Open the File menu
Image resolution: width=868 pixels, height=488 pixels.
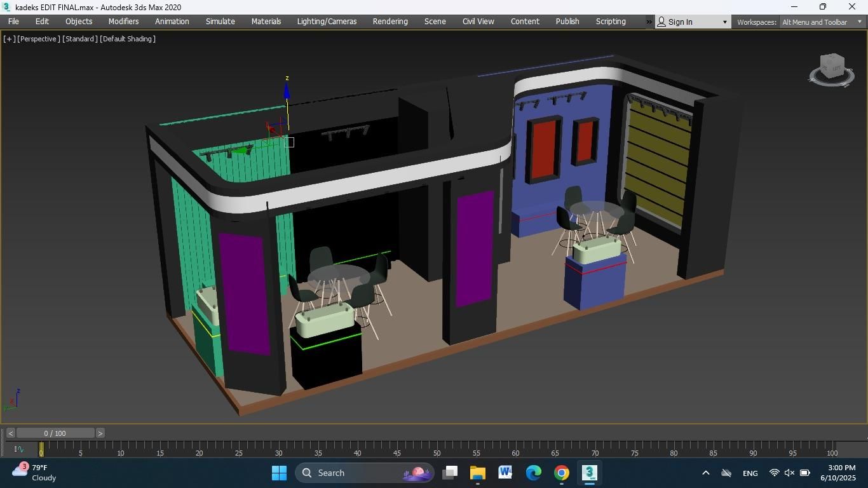(13, 22)
